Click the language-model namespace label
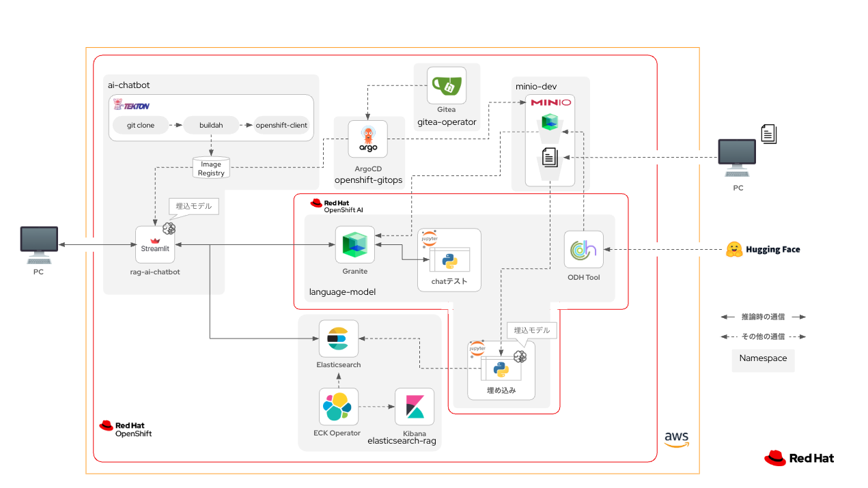The image size is (868, 488). (342, 291)
